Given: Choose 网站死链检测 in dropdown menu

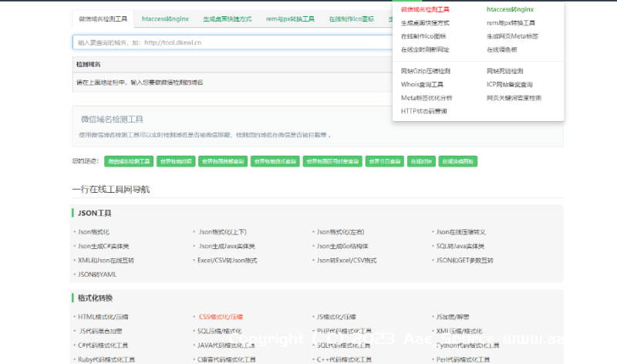Looking at the screenshot, I should click(x=507, y=71).
